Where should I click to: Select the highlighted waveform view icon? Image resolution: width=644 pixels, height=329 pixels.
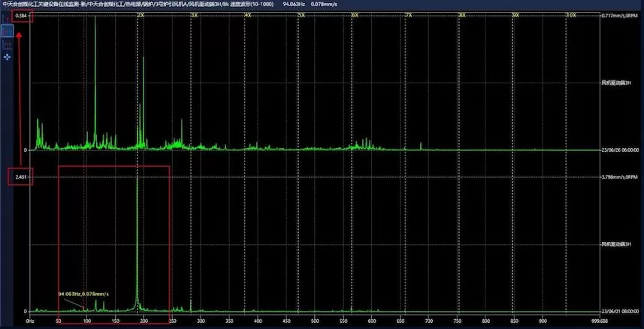(x=8, y=31)
